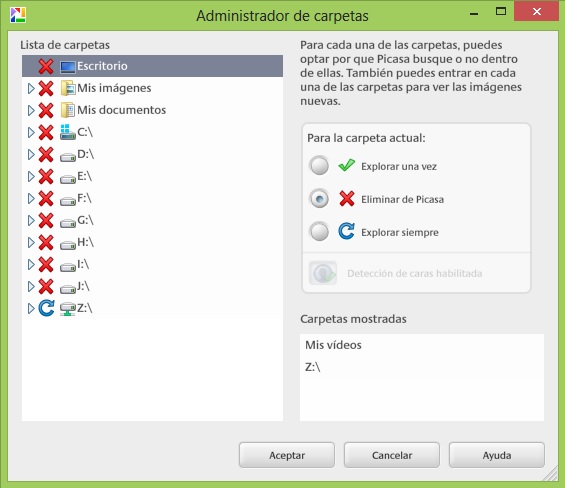Click the red X status icon beside Escritorio
The width and height of the screenshot is (565, 488).
(x=46, y=66)
